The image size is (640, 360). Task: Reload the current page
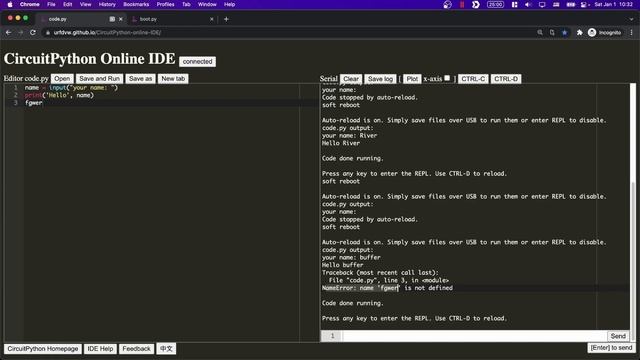point(33,32)
